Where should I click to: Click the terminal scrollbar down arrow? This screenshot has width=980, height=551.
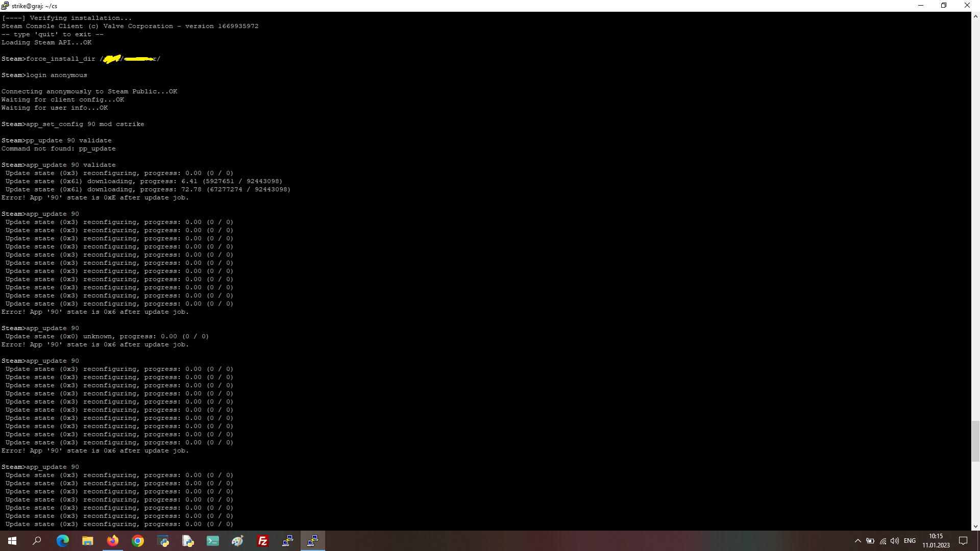click(x=975, y=526)
